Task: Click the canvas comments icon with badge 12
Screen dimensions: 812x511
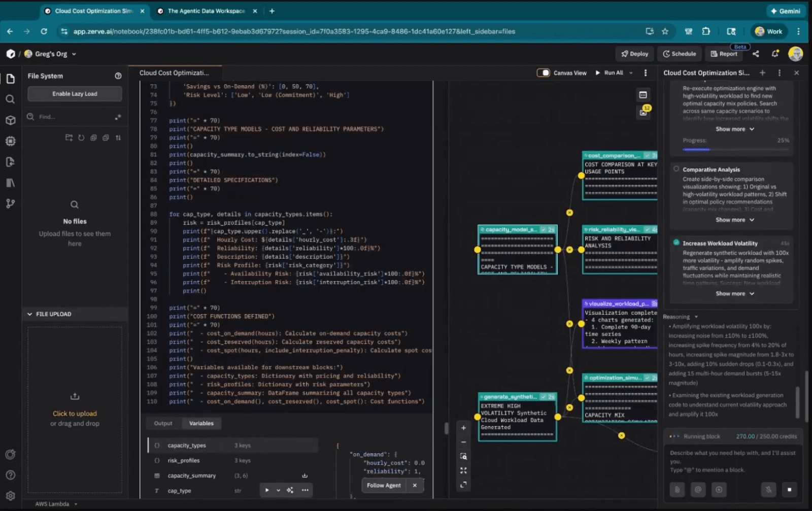Action: (644, 112)
